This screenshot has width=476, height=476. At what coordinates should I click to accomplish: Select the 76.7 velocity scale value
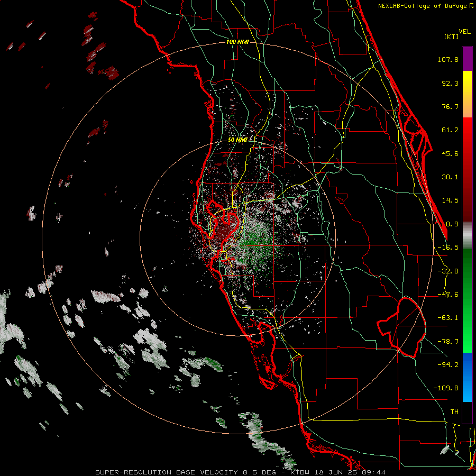tap(450, 106)
